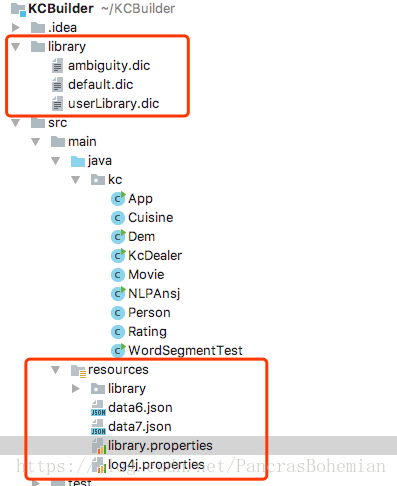Click the .idea folder icon
This screenshot has width=397, height=486.
[x=38, y=27]
